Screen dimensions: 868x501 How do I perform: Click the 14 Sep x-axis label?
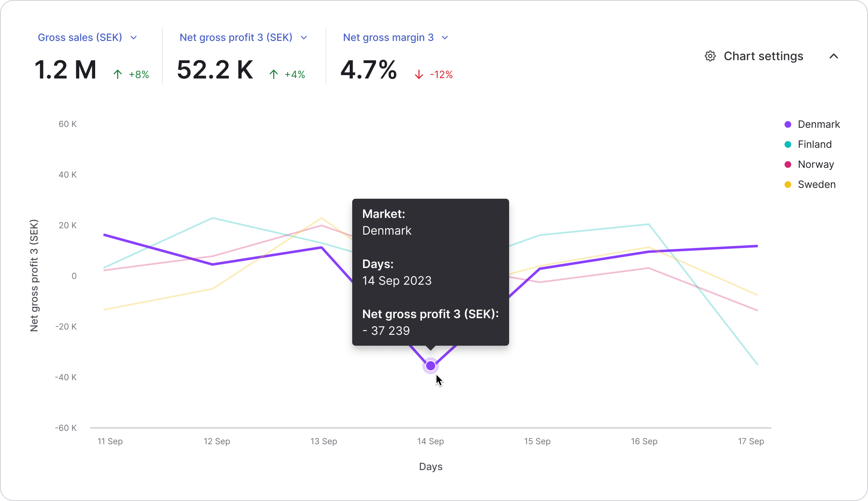tap(430, 441)
